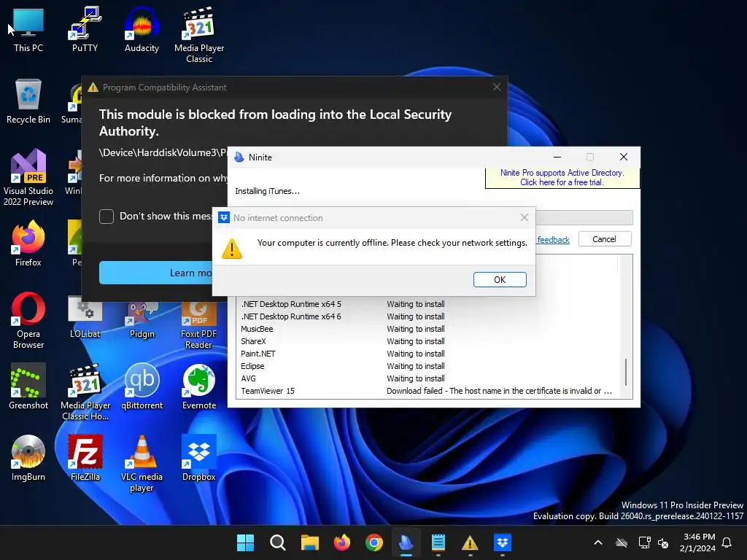Open the Notepad taskbar icon

point(438,542)
